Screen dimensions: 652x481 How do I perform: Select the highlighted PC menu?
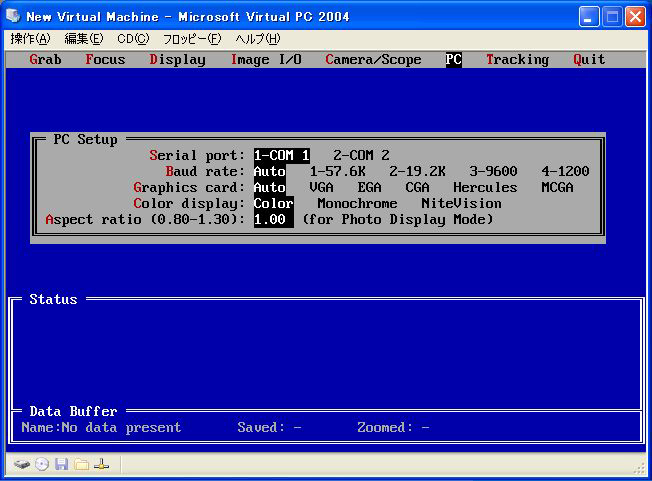click(454, 59)
